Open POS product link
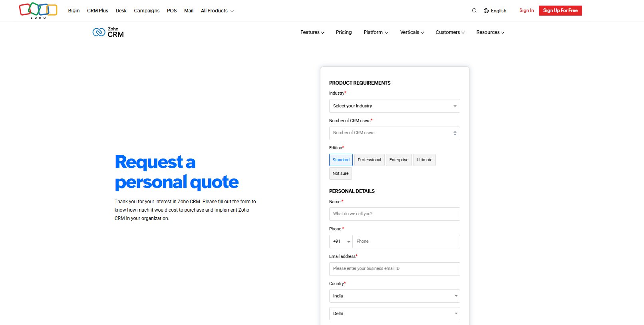644x325 pixels. (172, 11)
